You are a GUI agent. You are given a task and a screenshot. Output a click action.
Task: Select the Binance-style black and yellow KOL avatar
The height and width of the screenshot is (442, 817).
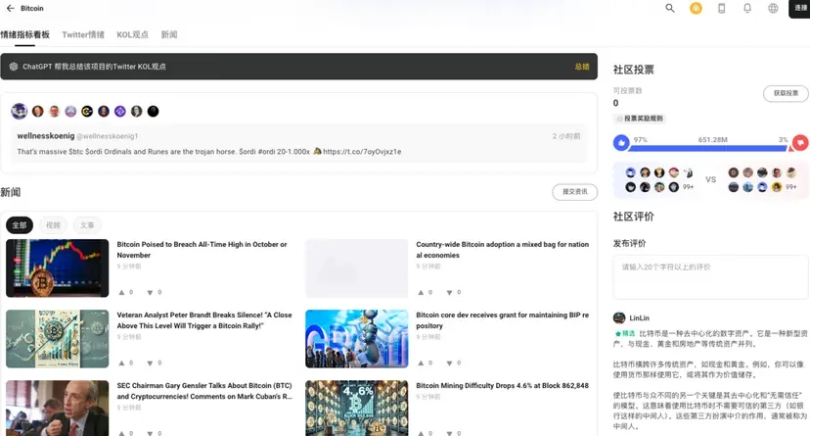click(x=87, y=111)
